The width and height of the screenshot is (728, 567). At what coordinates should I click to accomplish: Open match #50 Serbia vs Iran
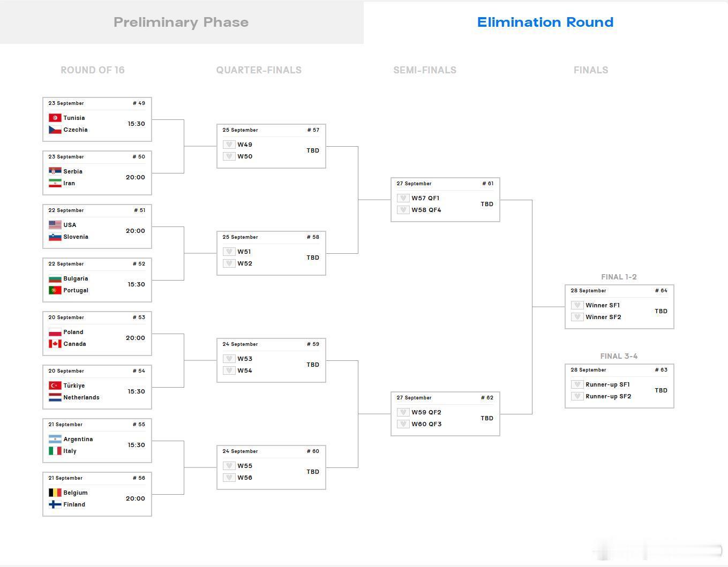pyautogui.click(x=97, y=173)
